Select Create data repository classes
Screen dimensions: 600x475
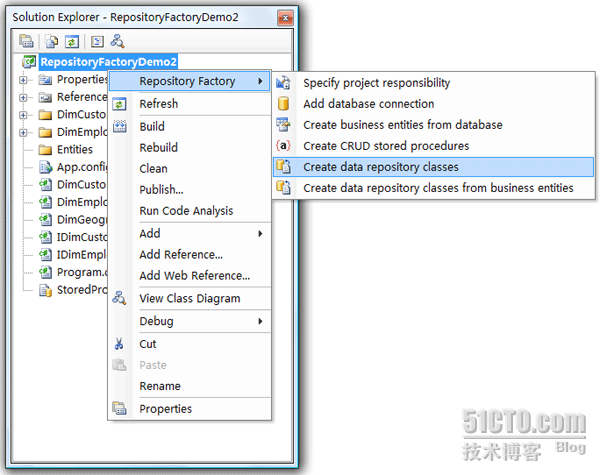[x=433, y=167]
